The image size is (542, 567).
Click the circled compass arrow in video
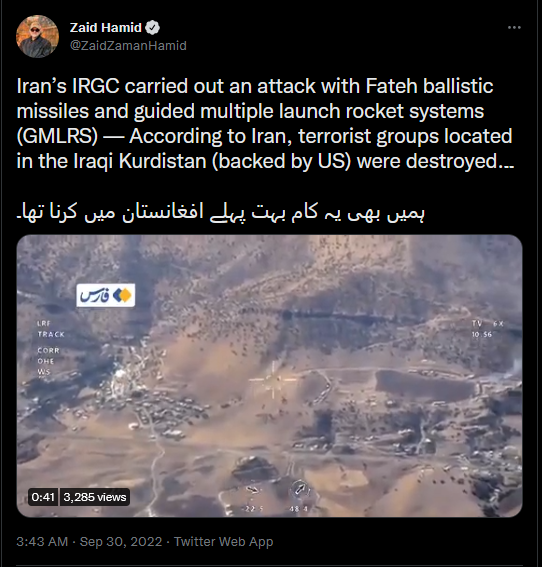(x=300, y=490)
